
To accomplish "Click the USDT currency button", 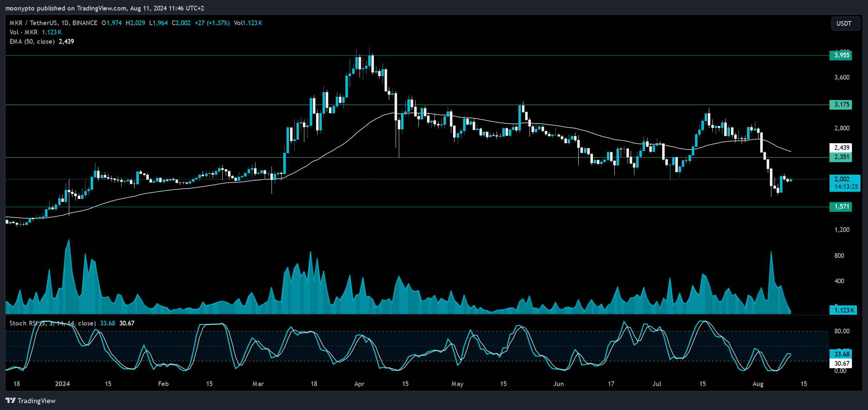I will (x=845, y=24).
